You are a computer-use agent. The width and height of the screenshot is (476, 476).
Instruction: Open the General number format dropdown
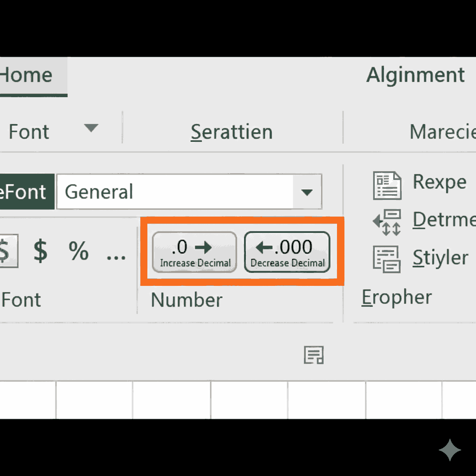[x=306, y=191]
